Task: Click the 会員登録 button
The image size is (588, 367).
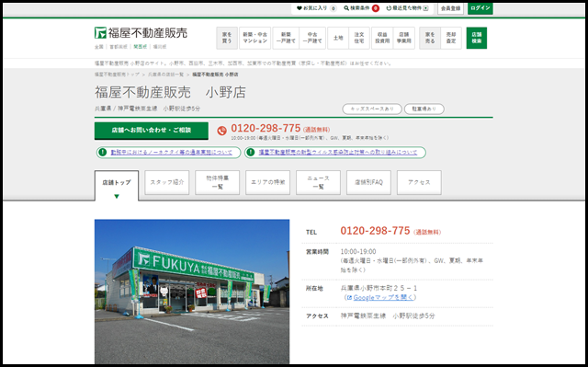Action: 450,8
